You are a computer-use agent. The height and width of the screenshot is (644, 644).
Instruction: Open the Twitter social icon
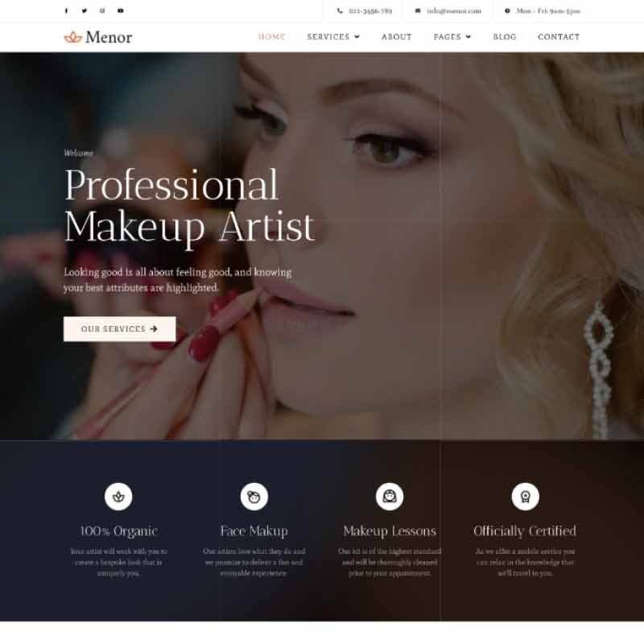(85, 10)
